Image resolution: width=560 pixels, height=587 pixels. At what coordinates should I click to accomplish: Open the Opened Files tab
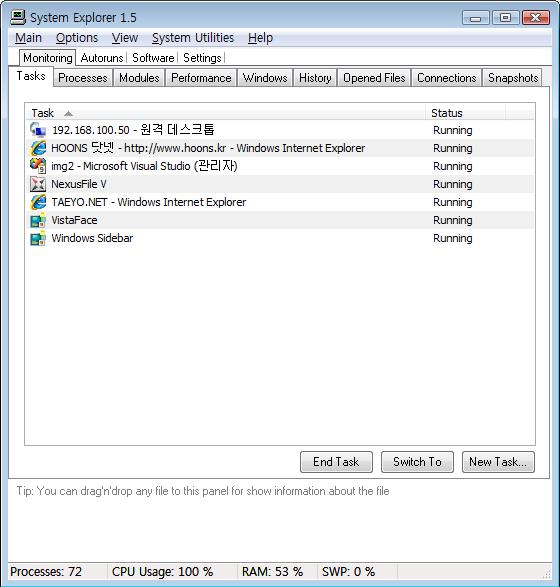374,78
